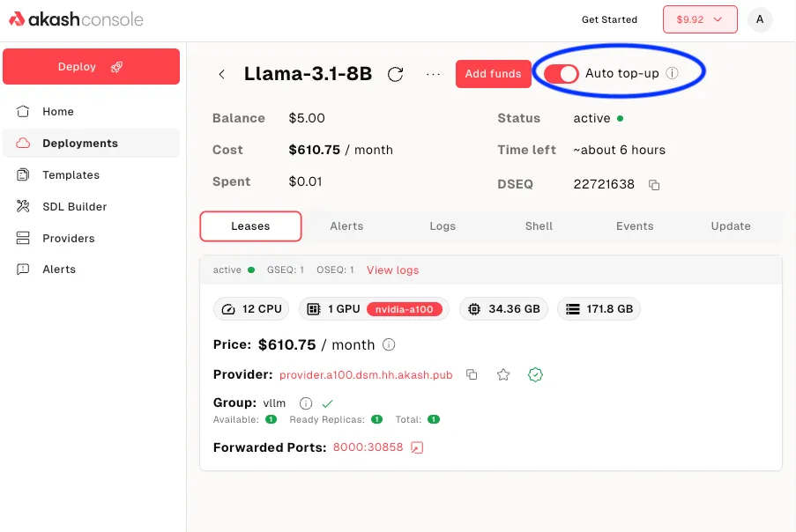Copy the provider address
796x532 pixels.
click(472, 374)
